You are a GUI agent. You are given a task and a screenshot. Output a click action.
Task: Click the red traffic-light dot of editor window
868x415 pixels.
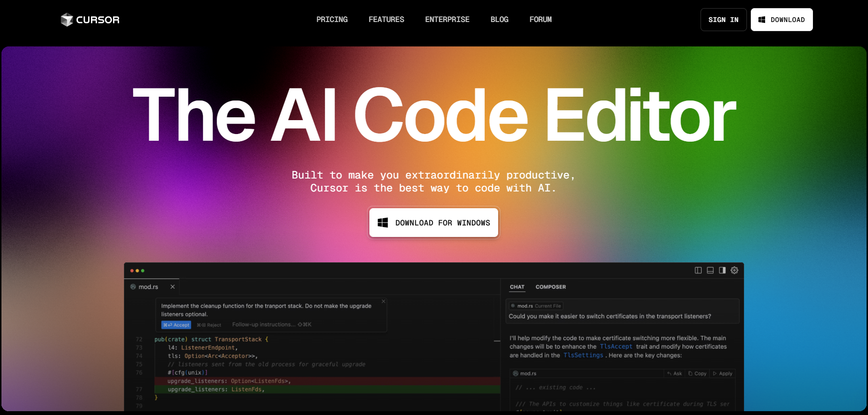pyautogui.click(x=132, y=271)
